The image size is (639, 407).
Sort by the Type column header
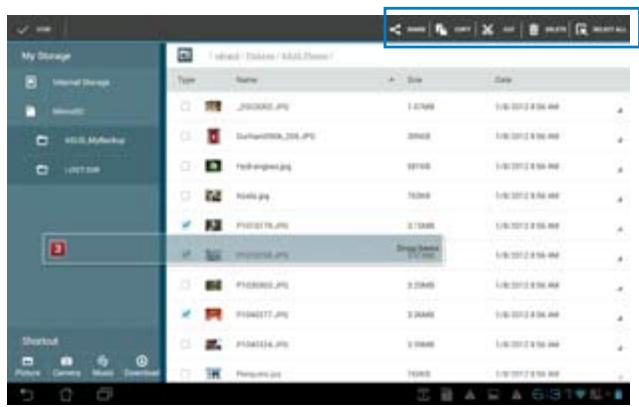coord(186,80)
